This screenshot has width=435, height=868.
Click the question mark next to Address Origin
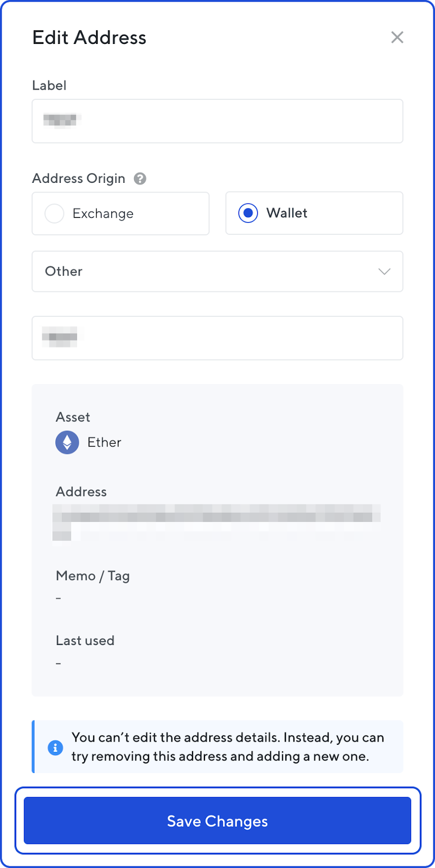click(139, 178)
